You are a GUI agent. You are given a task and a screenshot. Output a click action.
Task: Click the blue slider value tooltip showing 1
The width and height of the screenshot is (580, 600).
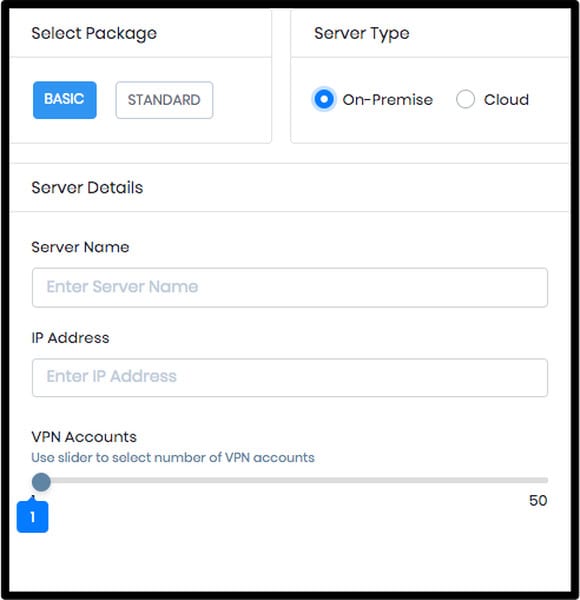pyautogui.click(x=33, y=517)
